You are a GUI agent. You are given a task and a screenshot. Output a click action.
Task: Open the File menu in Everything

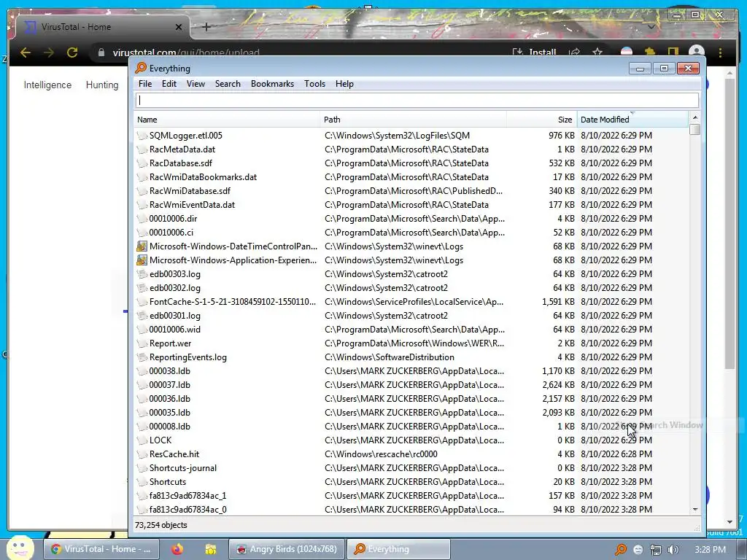(145, 84)
